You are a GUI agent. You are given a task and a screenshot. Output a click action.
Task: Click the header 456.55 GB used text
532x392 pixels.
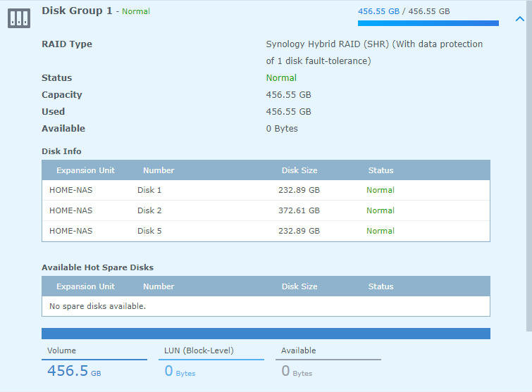[x=378, y=11]
